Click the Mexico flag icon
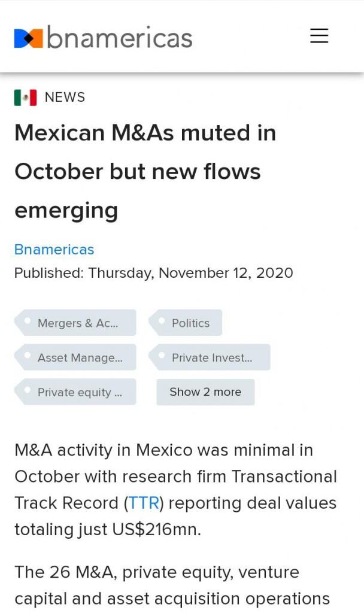Image resolution: width=364 pixels, height=613 pixels. tap(25, 97)
